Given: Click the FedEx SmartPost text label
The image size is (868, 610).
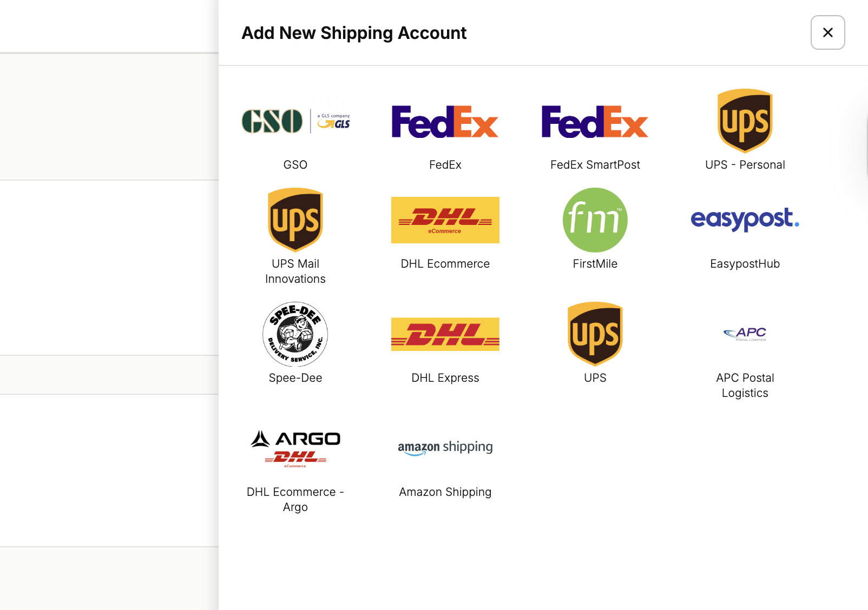Looking at the screenshot, I should pyautogui.click(x=595, y=165).
